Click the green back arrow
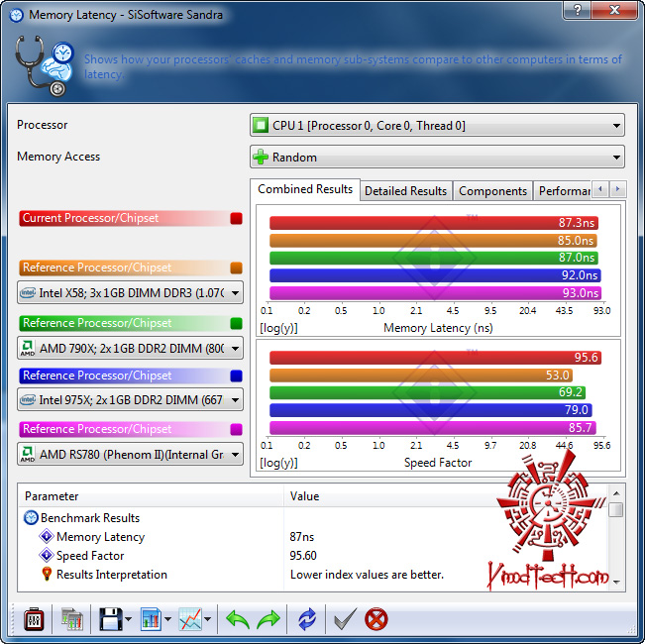 coord(238,619)
